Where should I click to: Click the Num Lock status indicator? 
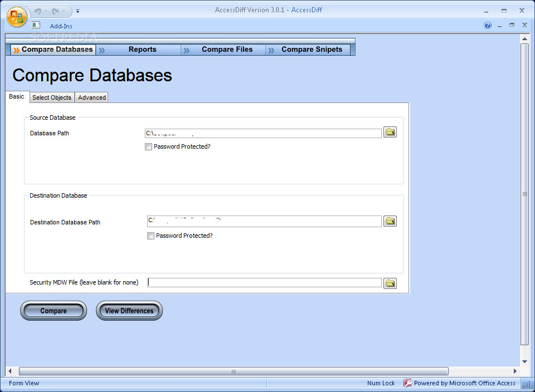tap(381, 383)
